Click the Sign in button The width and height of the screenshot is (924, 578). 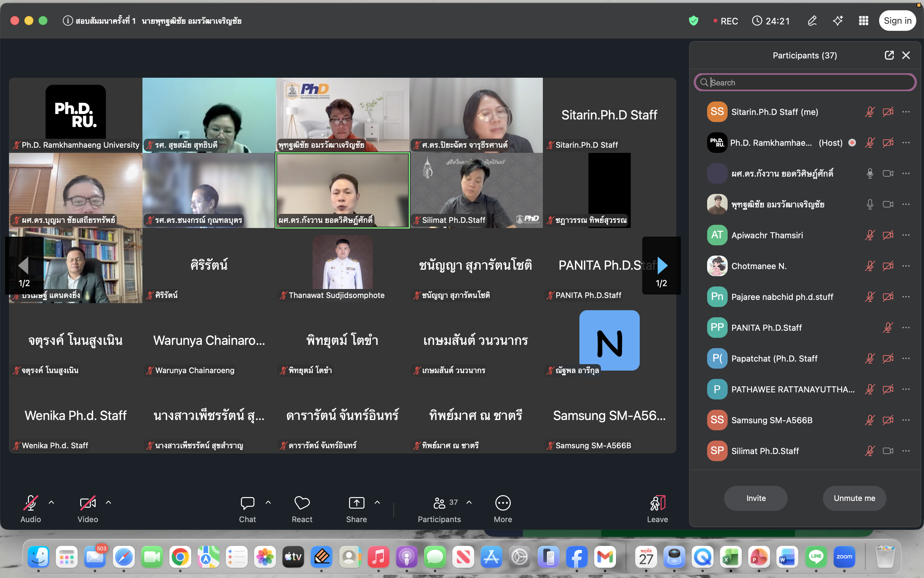coord(898,21)
